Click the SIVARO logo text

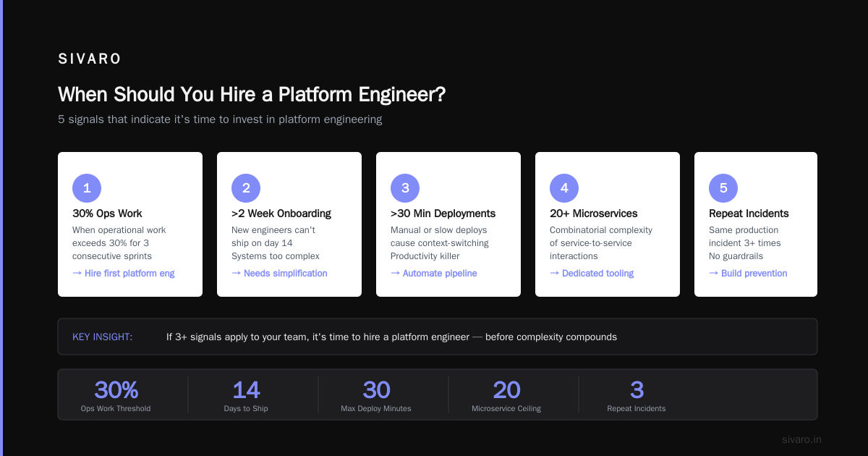pos(90,59)
